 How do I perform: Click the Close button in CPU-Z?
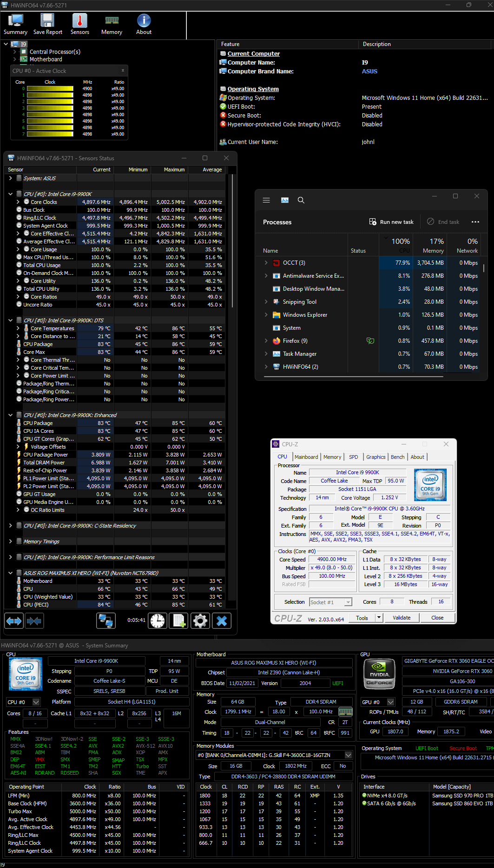[437, 618]
